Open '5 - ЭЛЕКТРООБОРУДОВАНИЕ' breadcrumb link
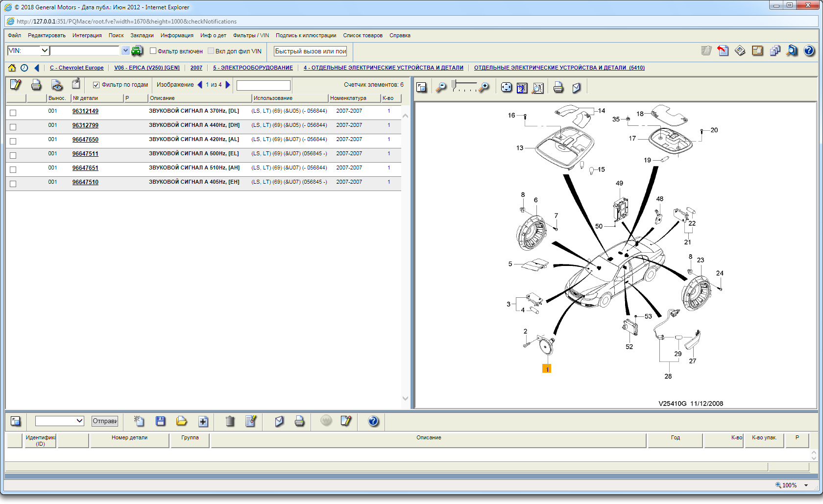This screenshot has width=823, height=504. click(x=253, y=68)
